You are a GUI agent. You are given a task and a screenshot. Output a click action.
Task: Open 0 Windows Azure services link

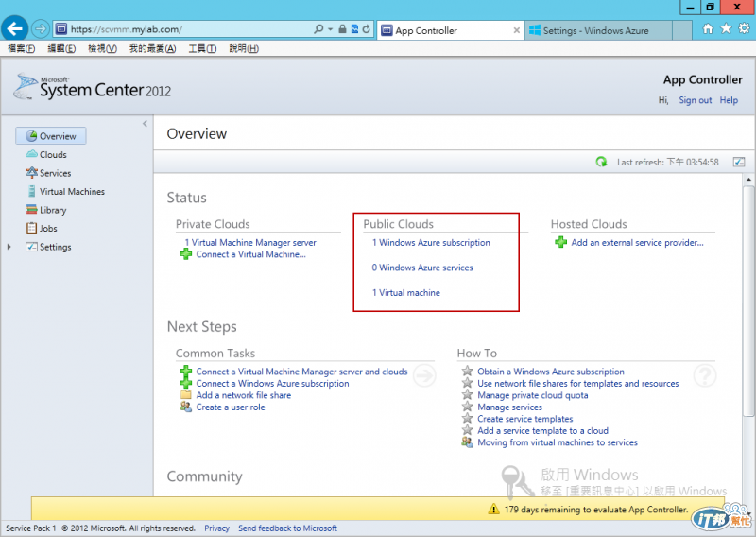422,268
